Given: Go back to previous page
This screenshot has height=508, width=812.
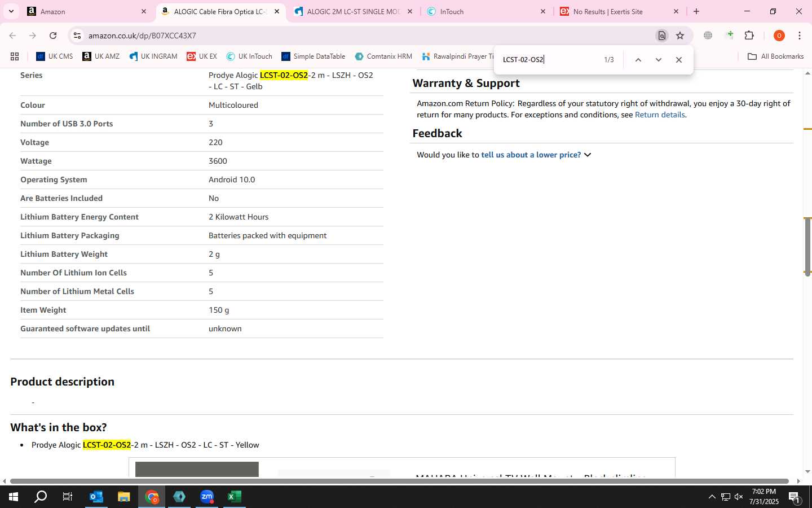Looking at the screenshot, I should [12, 36].
